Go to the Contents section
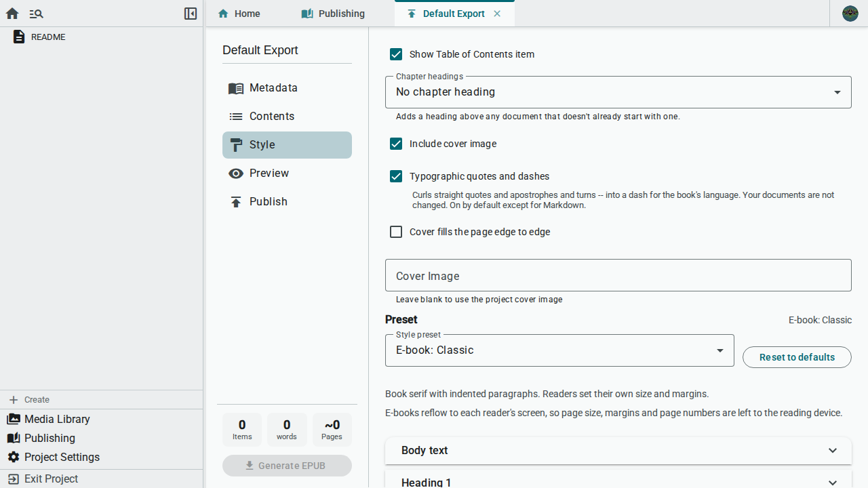This screenshot has height=488, width=868. [x=287, y=117]
